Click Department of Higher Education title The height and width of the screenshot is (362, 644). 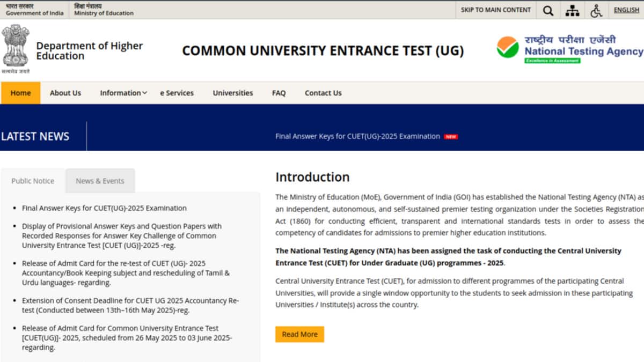(89, 51)
